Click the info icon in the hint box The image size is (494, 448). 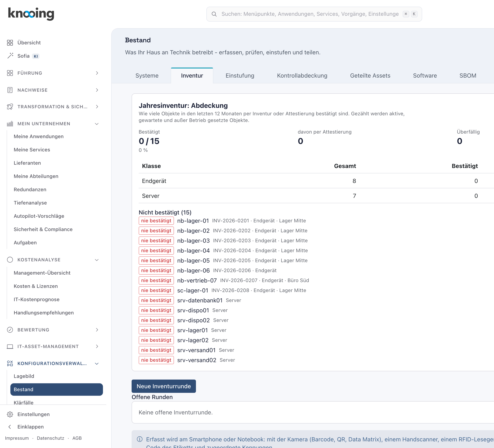pos(140,439)
